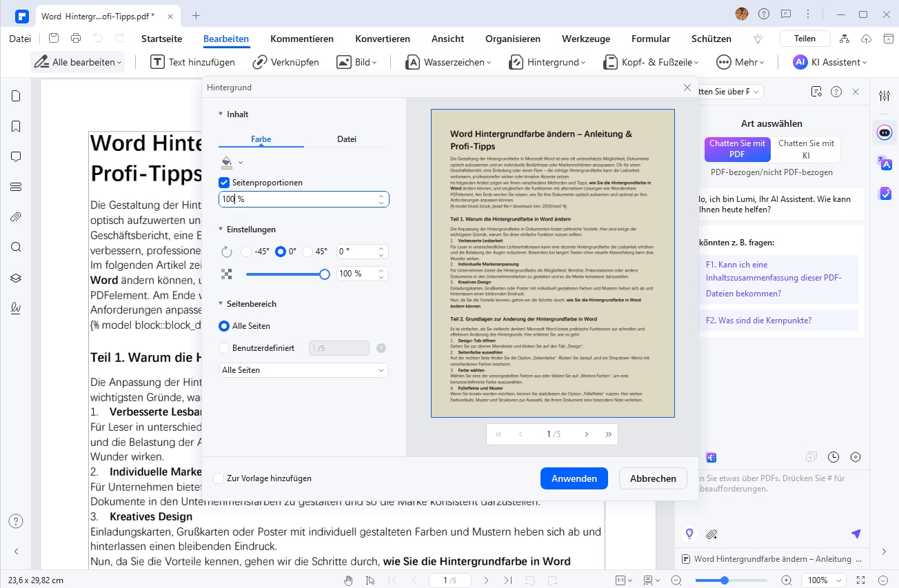This screenshot has height=588, width=899.
Task: Switch to the Datei tab in dialog
Action: 347,139
